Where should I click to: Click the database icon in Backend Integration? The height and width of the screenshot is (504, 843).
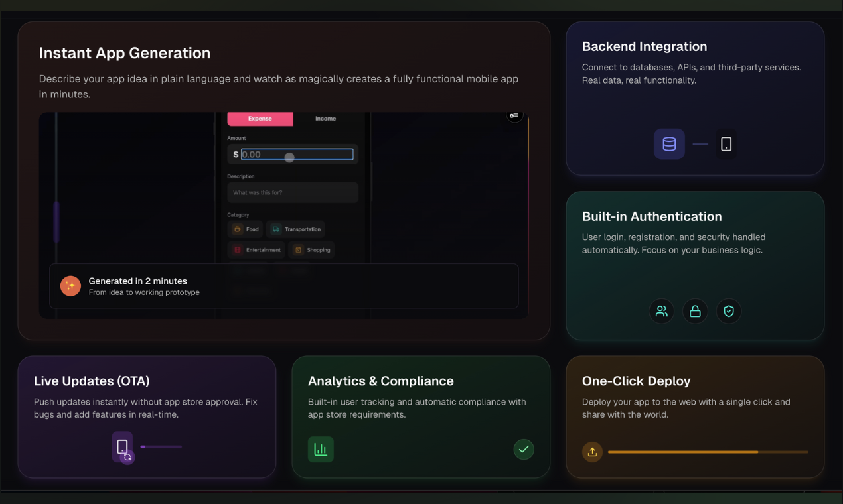point(669,144)
